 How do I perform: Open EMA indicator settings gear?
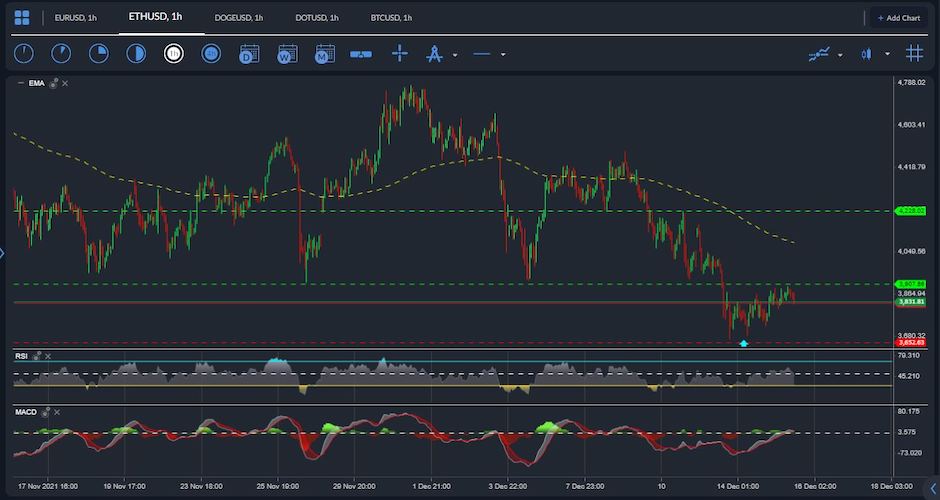coord(53,83)
